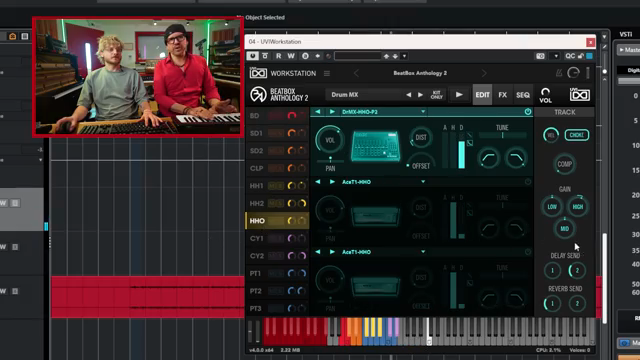Open the second layer AceT1-HHO dropdown
The image size is (640, 360).
pos(423,182)
